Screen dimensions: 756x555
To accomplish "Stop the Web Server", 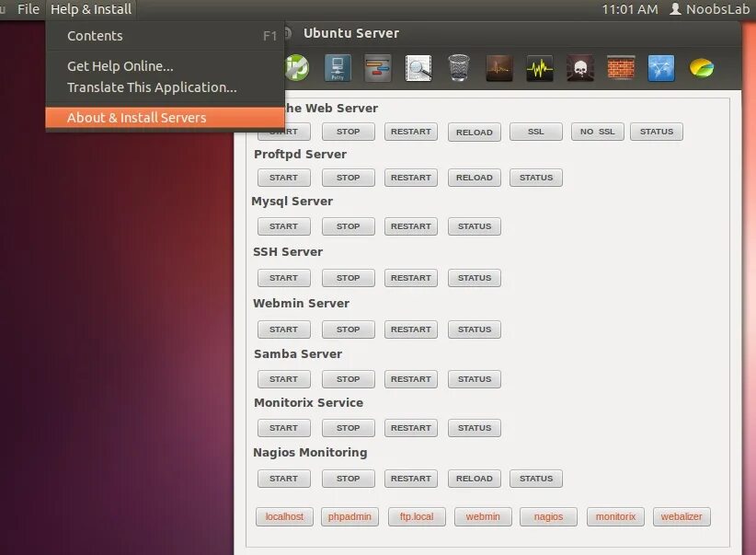I will click(348, 132).
